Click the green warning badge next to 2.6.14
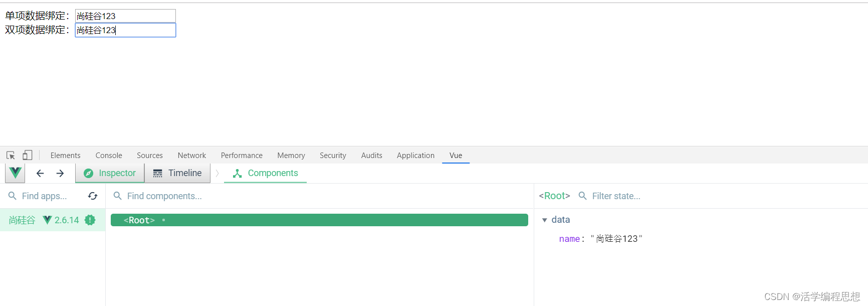The image size is (868, 306). click(x=90, y=220)
